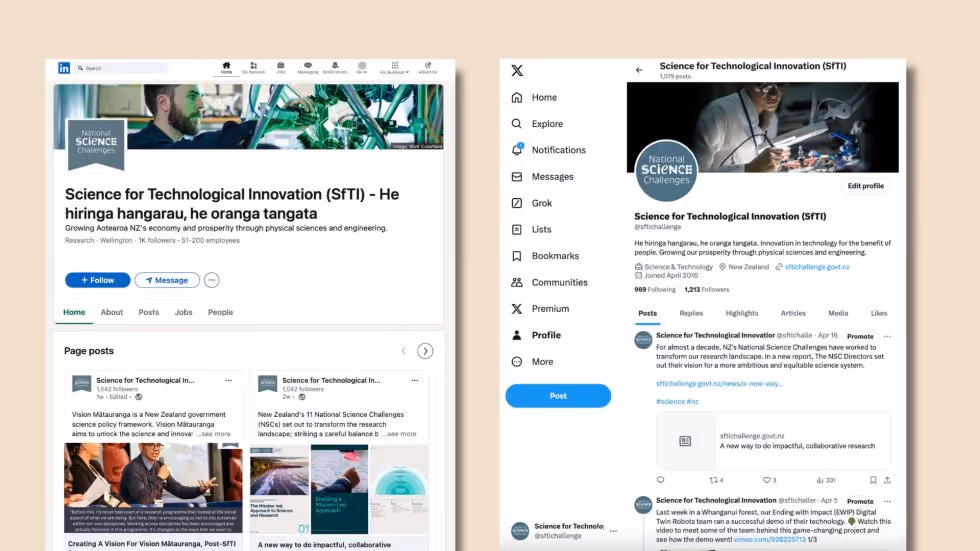Open options menu on Vision Mātauranga post
Screen dimensions: 980x551
point(229,380)
